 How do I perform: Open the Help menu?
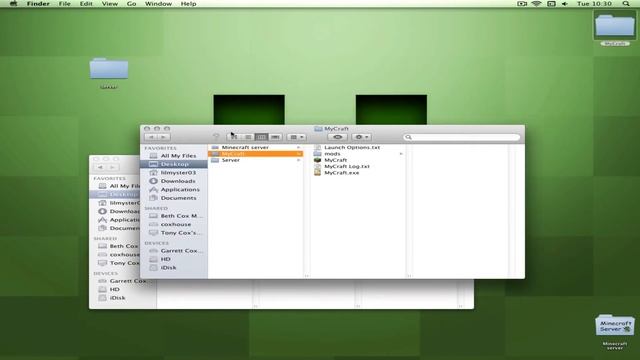[188, 4]
